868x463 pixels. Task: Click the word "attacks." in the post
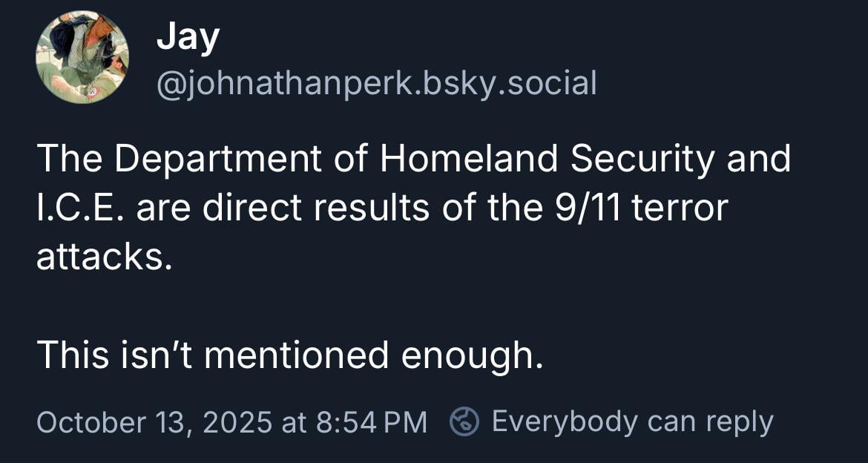(104, 257)
